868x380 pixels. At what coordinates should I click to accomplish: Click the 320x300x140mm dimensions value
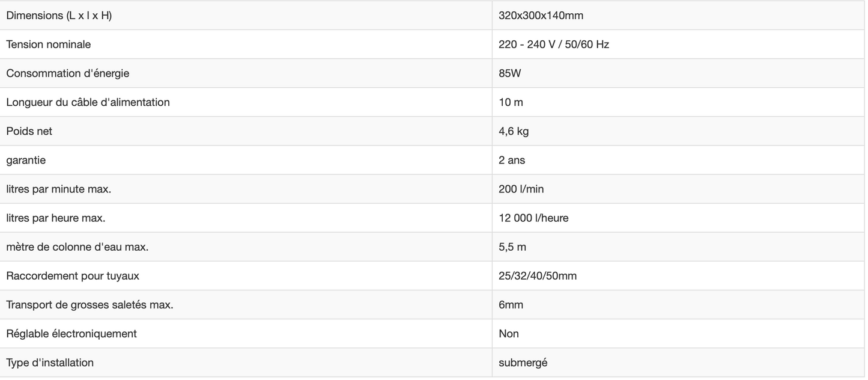click(541, 16)
